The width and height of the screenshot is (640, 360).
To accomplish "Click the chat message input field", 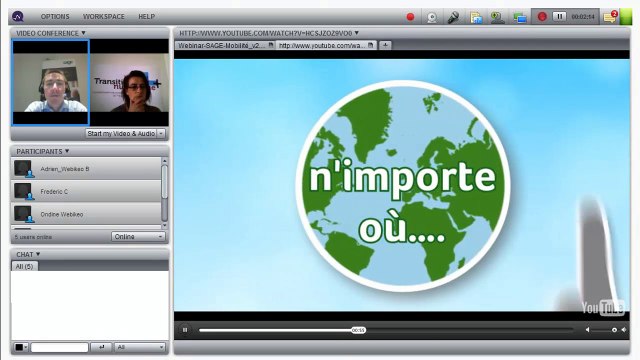I will (60, 347).
